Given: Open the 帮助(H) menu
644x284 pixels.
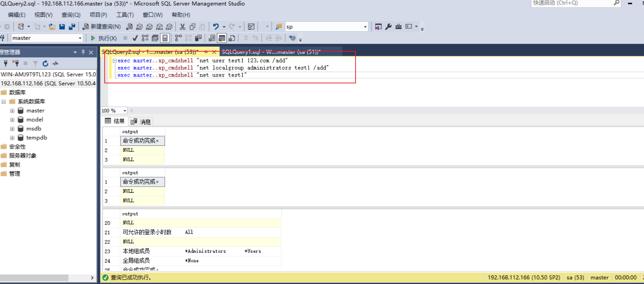Looking at the screenshot, I should (x=181, y=15).
